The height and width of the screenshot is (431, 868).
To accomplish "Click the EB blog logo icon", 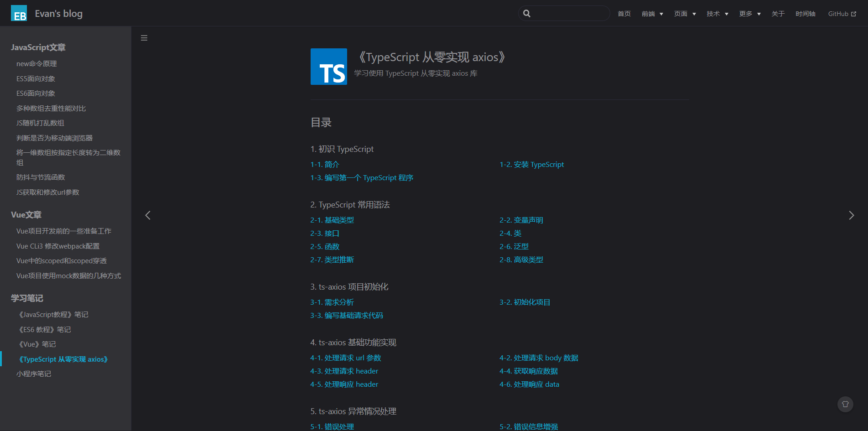I will pos(19,13).
